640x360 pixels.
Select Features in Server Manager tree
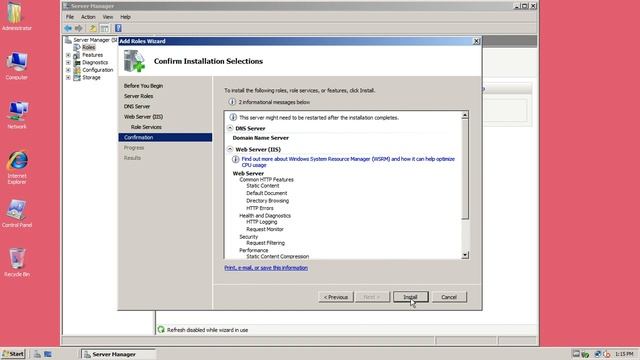(93, 55)
